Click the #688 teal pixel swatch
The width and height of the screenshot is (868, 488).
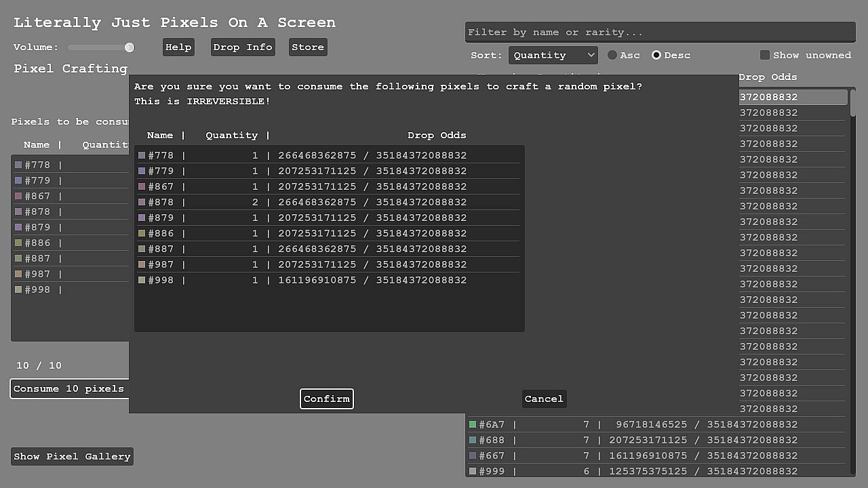pos(473,441)
